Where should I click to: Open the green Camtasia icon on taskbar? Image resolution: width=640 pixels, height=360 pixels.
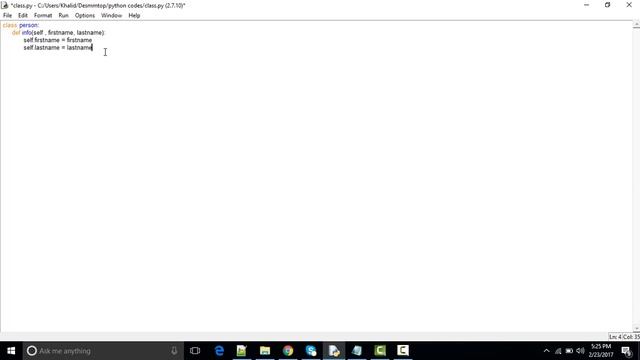click(380, 351)
